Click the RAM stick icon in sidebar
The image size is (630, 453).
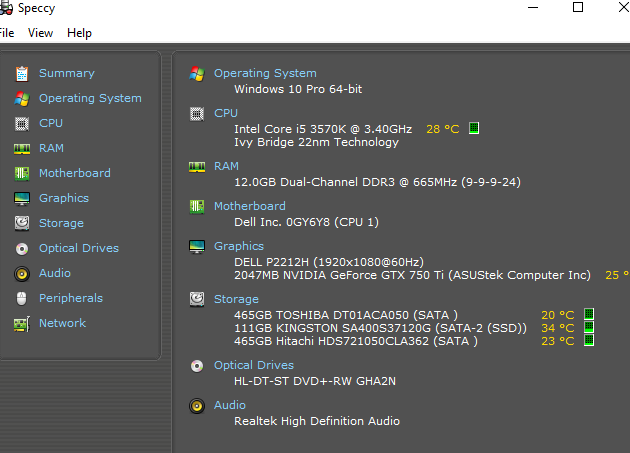(x=22, y=149)
